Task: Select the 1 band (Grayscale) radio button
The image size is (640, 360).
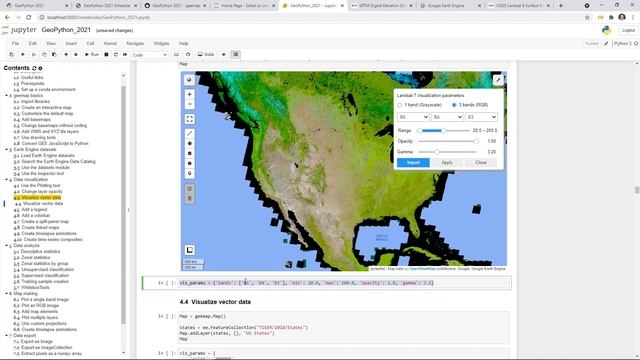Action: [x=400, y=105]
